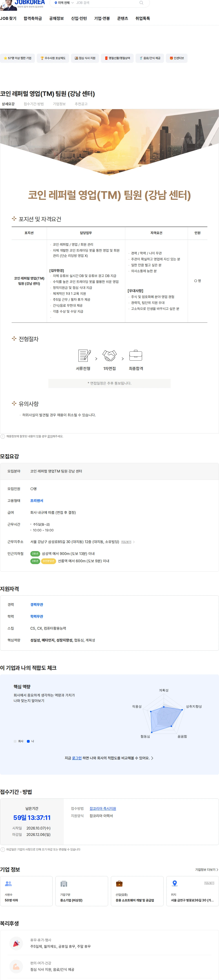Click the 최종합격 briefcase icon

click(x=136, y=355)
